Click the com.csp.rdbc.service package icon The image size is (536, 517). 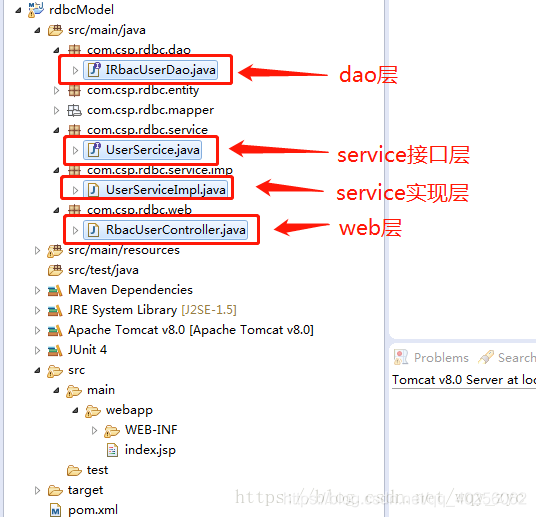[x=74, y=130]
